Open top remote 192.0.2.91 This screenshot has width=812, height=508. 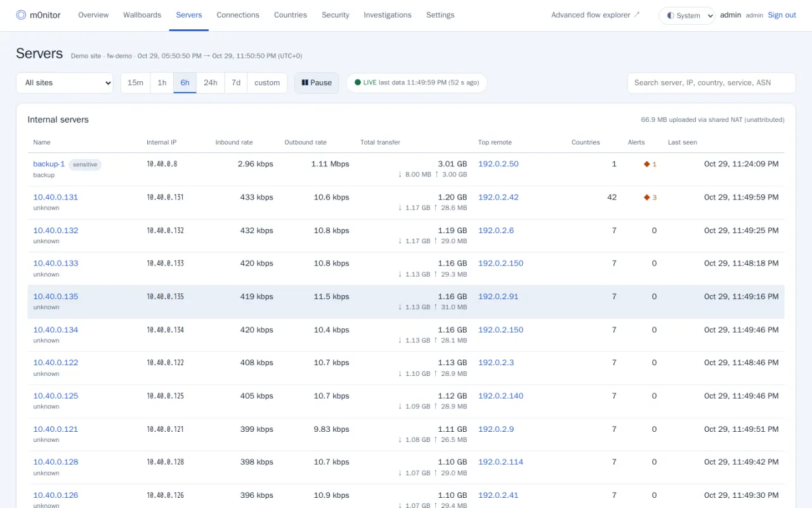(498, 297)
